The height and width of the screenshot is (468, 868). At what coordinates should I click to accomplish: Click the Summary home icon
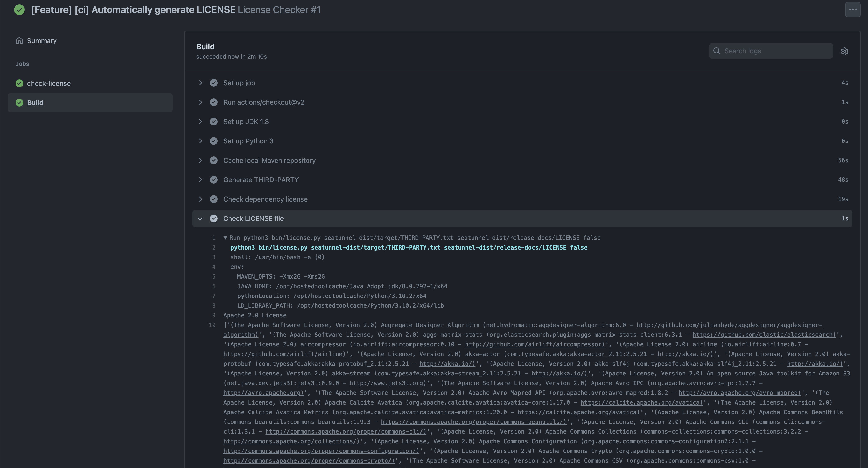click(x=19, y=41)
